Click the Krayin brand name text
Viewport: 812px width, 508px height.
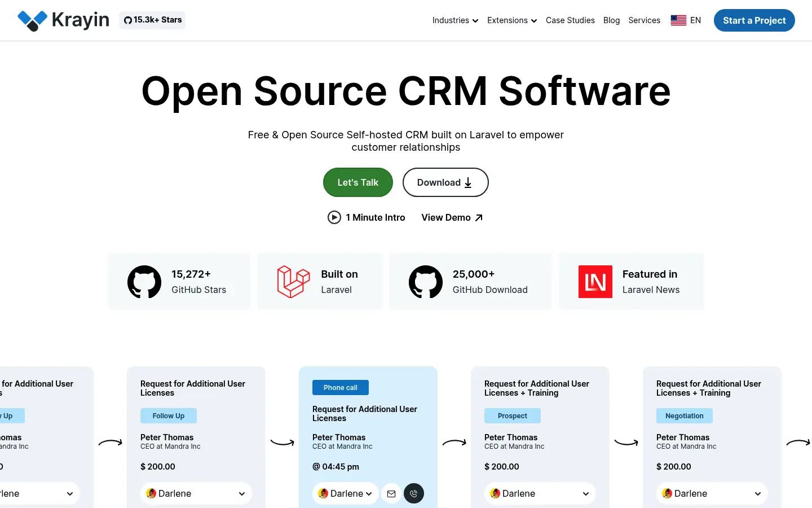pyautogui.click(x=81, y=20)
